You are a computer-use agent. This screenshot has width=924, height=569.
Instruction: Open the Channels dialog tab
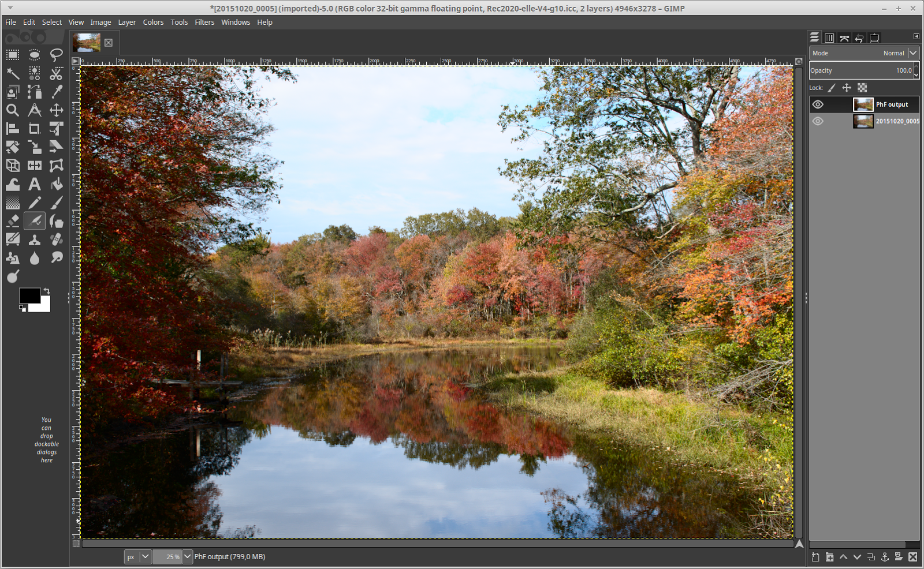[x=829, y=38]
